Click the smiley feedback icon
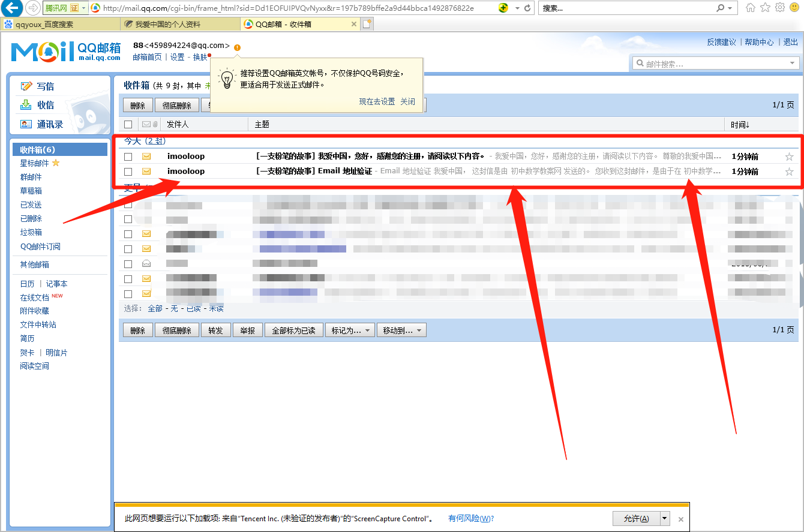804x532 pixels. [x=794, y=8]
